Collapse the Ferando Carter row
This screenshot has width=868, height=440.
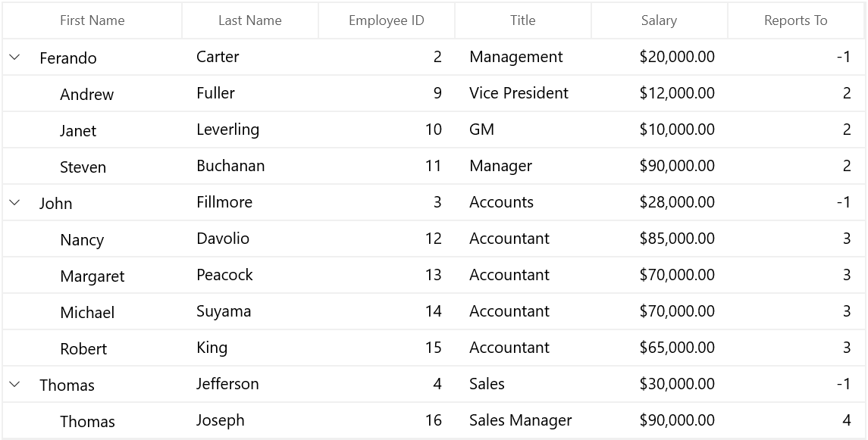(15, 57)
